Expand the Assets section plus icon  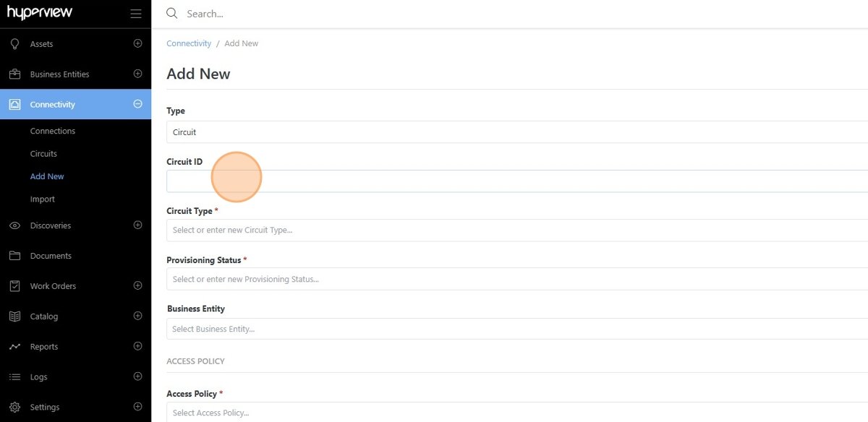click(x=137, y=43)
